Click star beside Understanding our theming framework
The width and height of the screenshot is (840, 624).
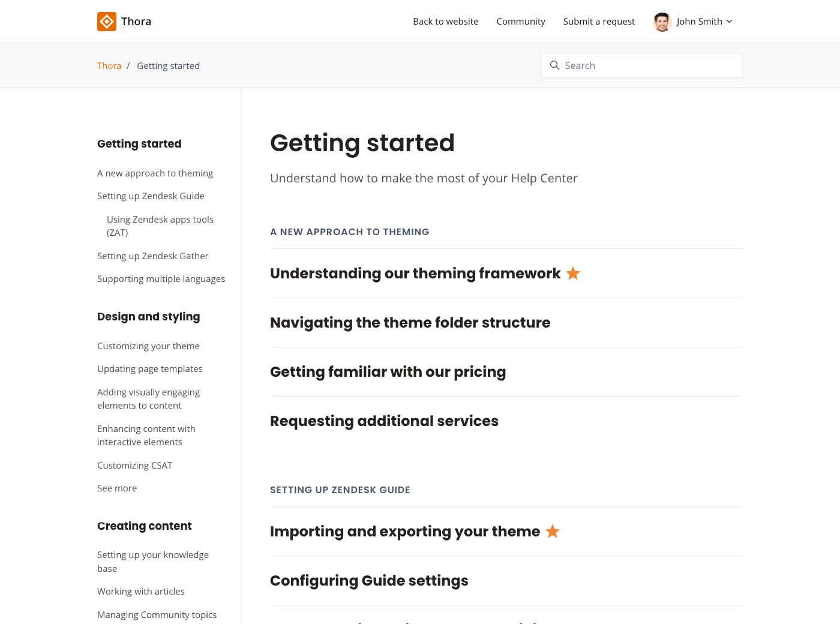pyautogui.click(x=573, y=274)
